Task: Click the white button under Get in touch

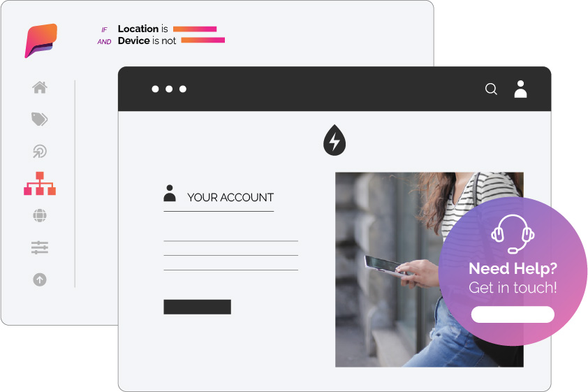Action: click(x=513, y=314)
